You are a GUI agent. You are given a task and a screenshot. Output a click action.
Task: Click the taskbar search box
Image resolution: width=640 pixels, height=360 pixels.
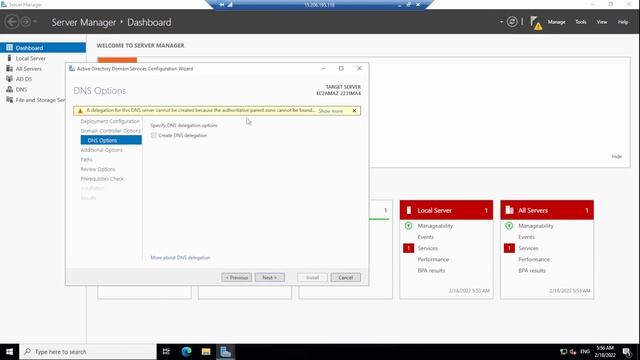point(88,351)
